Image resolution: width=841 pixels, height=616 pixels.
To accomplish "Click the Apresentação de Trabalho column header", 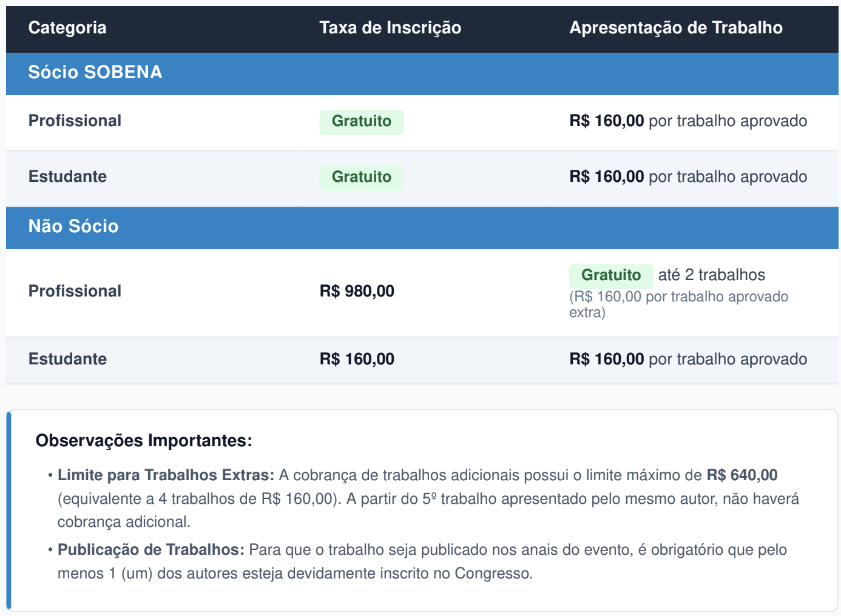I will pos(676,28).
